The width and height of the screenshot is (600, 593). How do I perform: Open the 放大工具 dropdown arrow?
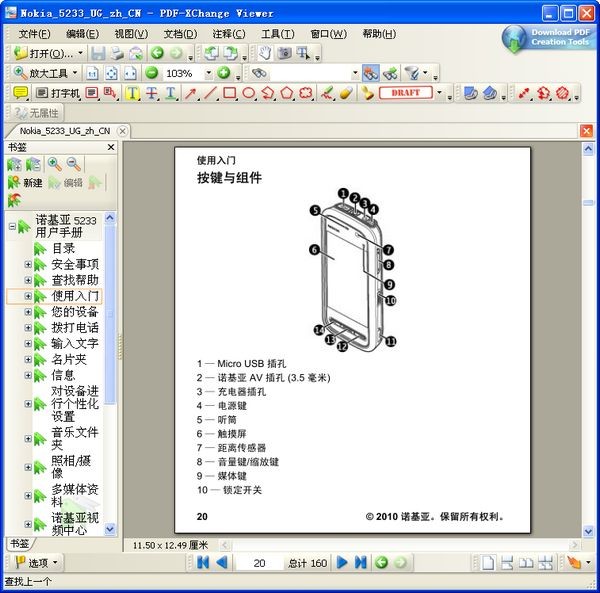coord(75,73)
